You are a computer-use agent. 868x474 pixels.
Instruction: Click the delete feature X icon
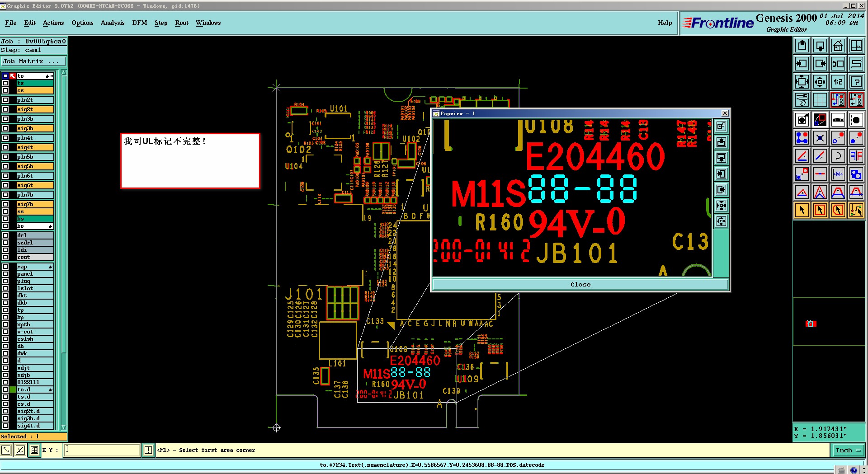[820, 138]
